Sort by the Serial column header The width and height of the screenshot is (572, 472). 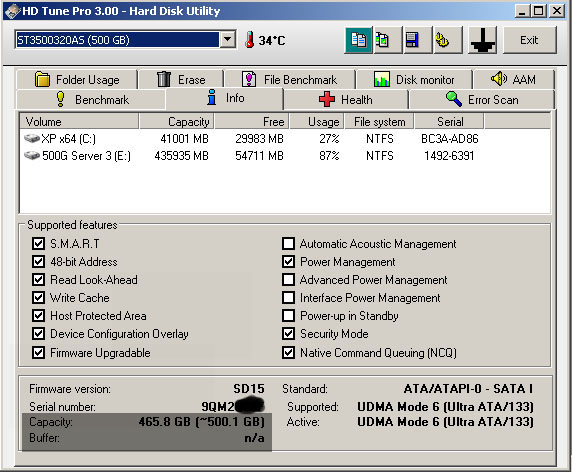(449, 121)
